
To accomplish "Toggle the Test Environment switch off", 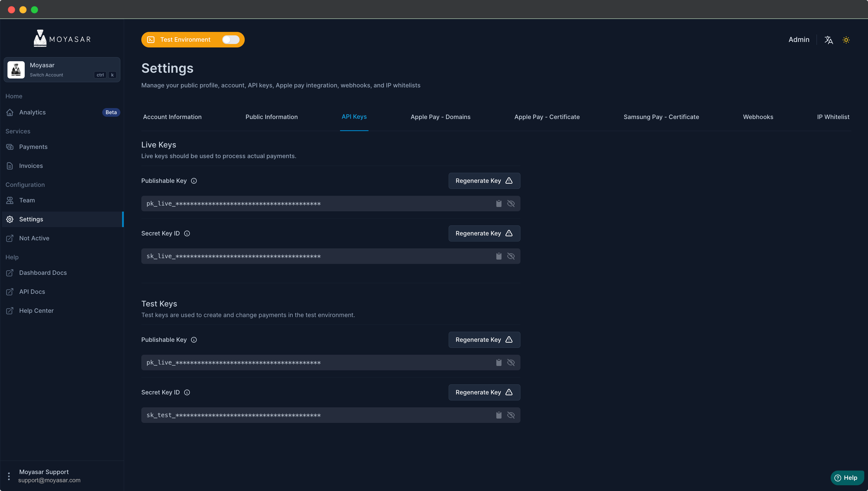I will [x=230, y=39].
